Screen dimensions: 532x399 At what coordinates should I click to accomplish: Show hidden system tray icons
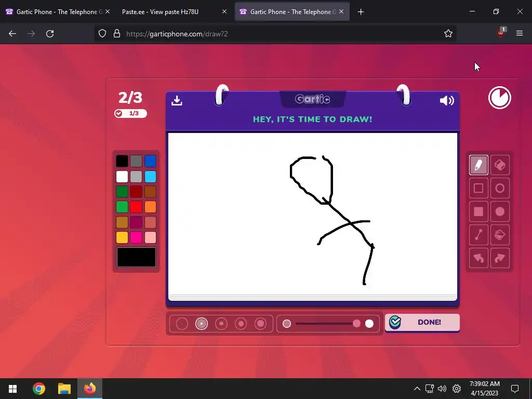(417, 389)
